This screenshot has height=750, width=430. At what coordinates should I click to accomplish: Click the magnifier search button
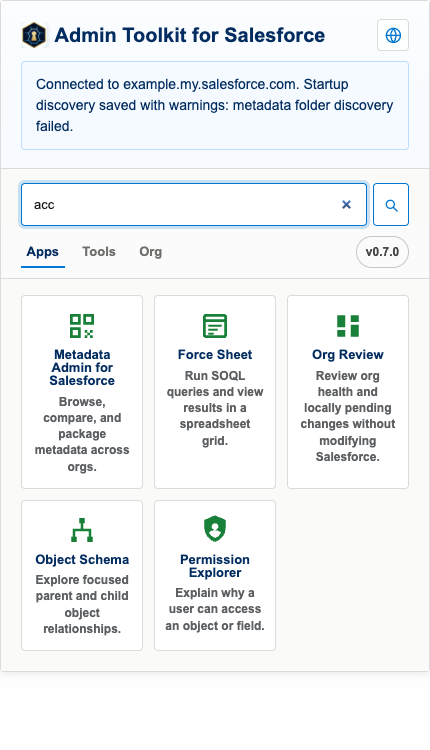(391, 205)
